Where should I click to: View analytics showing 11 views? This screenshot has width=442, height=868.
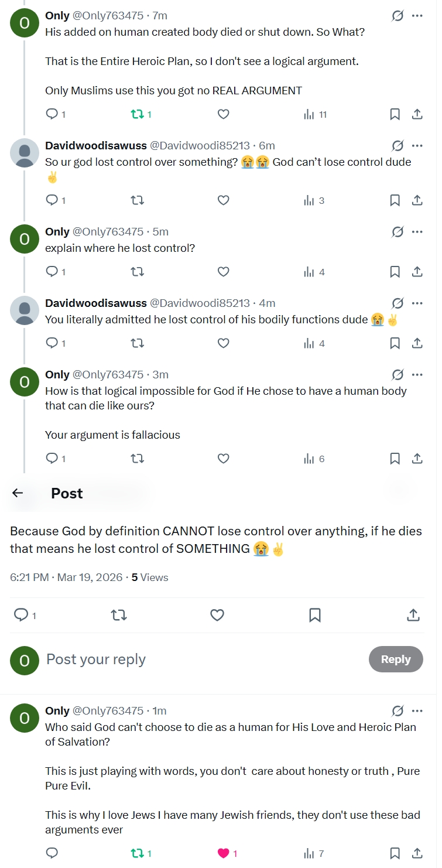[x=315, y=115]
